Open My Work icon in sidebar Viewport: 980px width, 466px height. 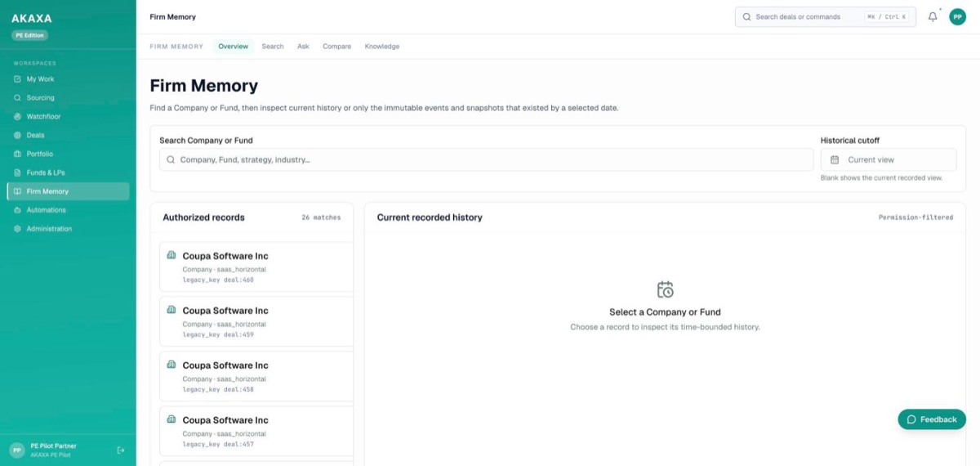(18, 79)
